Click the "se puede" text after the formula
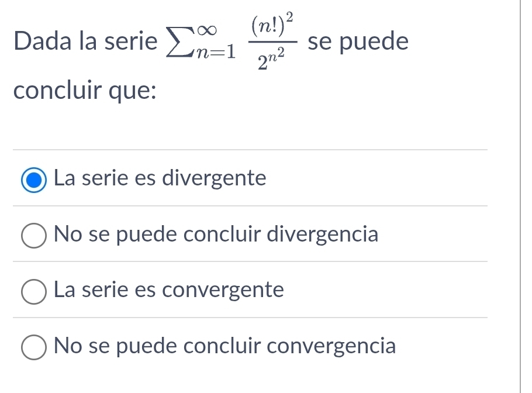Screen dimensions: 532x393 pos(357,42)
